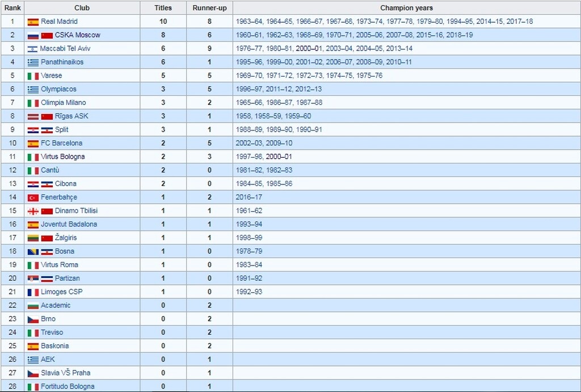Select the 2016–17 champion year for Fenerbahçe

(249, 197)
